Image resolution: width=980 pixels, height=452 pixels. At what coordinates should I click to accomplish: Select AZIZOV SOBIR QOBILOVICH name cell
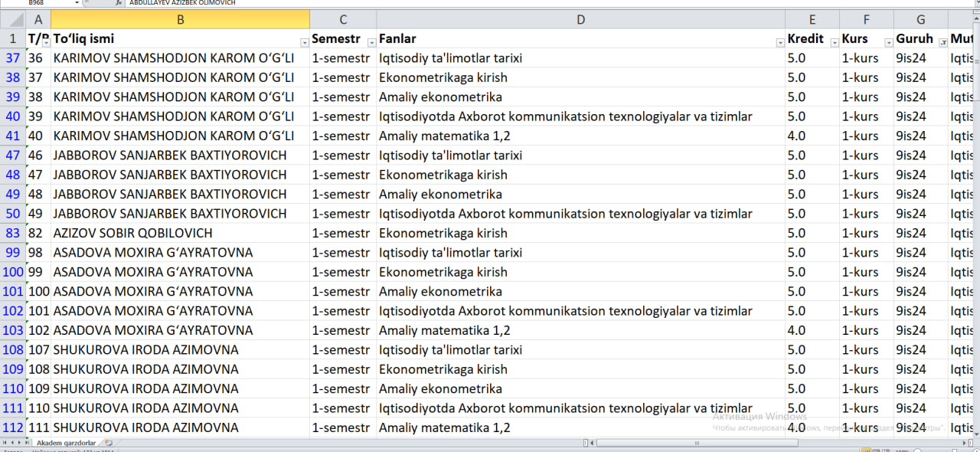(x=181, y=233)
